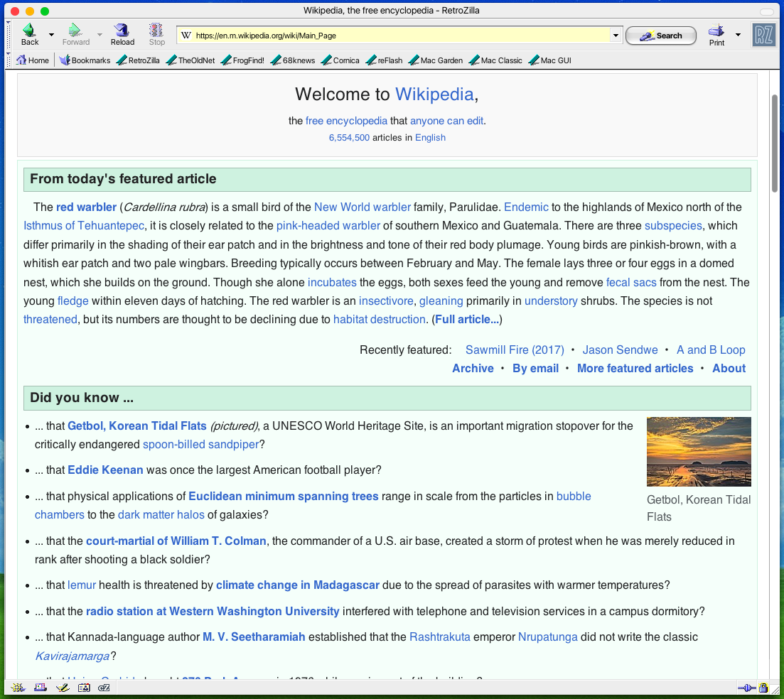This screenshot has height=699, width=784.
Task: Click the Print toolbar button
Action: pyautogui.click(x=716, y=35)
